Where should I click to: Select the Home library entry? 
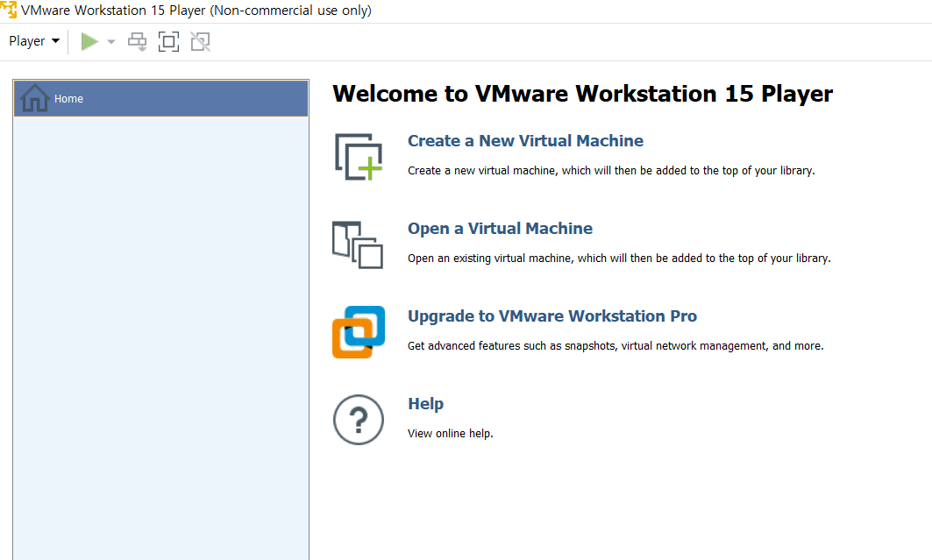click(x=160, y=98)
